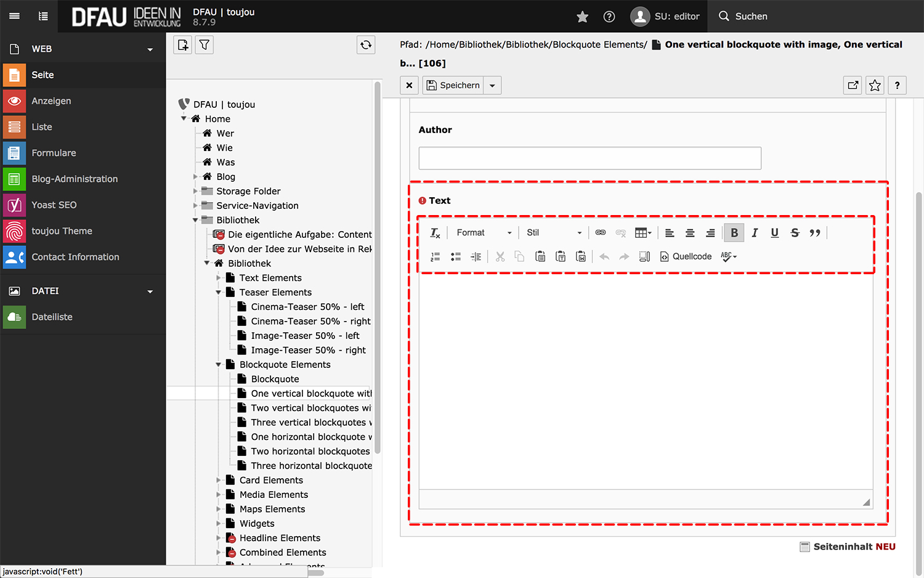Select Two vertical blockquotes page in tree

310,408
